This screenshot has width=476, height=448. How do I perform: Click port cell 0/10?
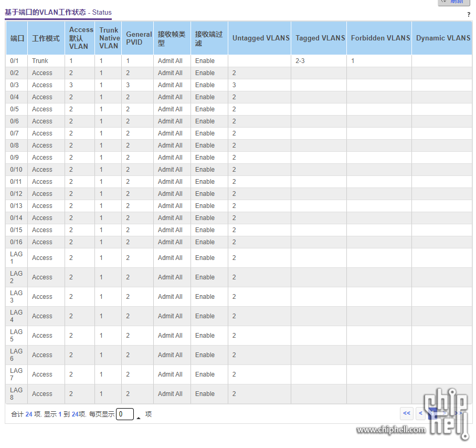point(16,170)
